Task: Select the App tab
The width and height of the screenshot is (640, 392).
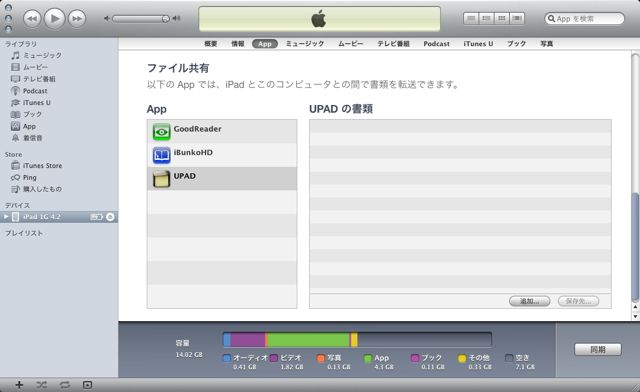Action: pos(264,44)
